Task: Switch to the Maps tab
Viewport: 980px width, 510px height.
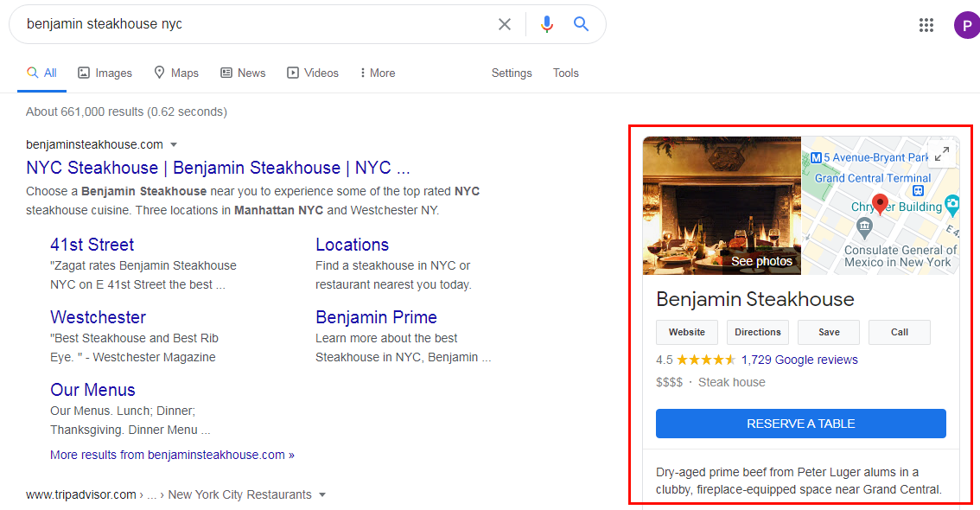Action: [x=176, y=73]
